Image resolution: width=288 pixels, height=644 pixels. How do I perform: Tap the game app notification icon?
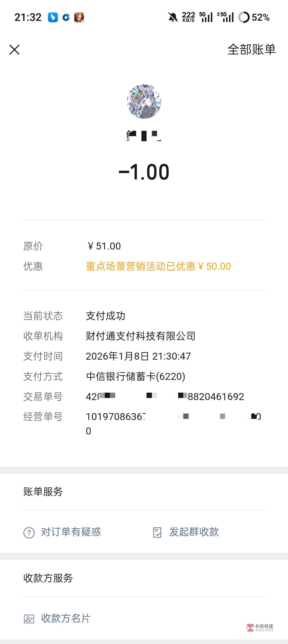(79, 17)
